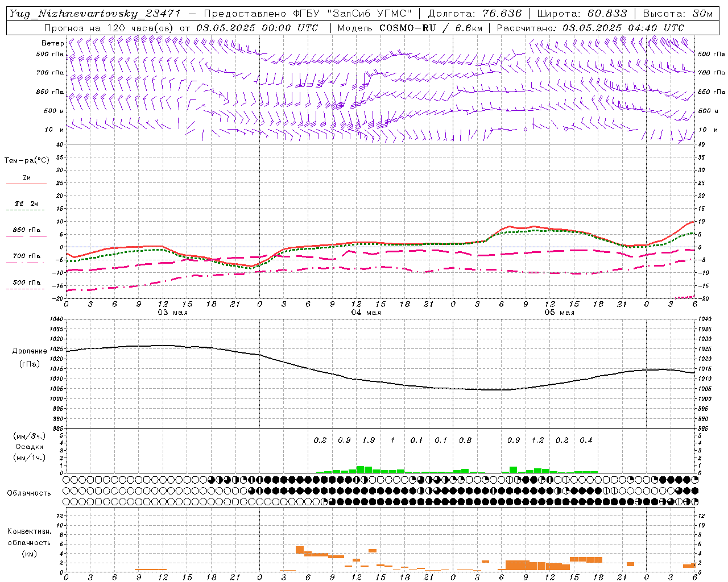This screenshot has width=728, height=582.
Task: Select the 850 гПа temperature legend entry
Action: tap(27, 230)
